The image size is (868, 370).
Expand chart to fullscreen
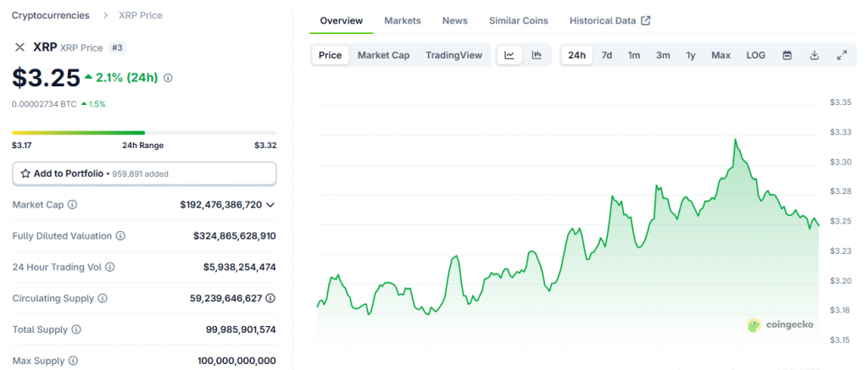click(x=842, y=55)
